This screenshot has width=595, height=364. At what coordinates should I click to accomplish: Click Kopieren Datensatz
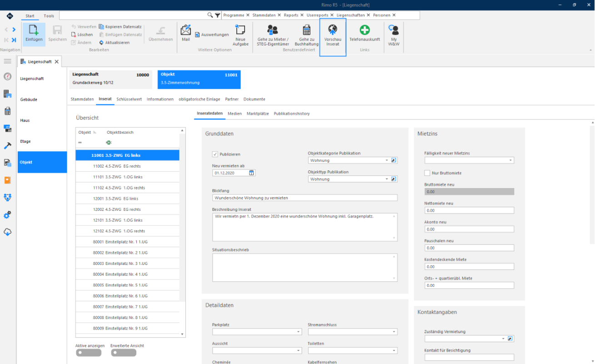[120, 27]
